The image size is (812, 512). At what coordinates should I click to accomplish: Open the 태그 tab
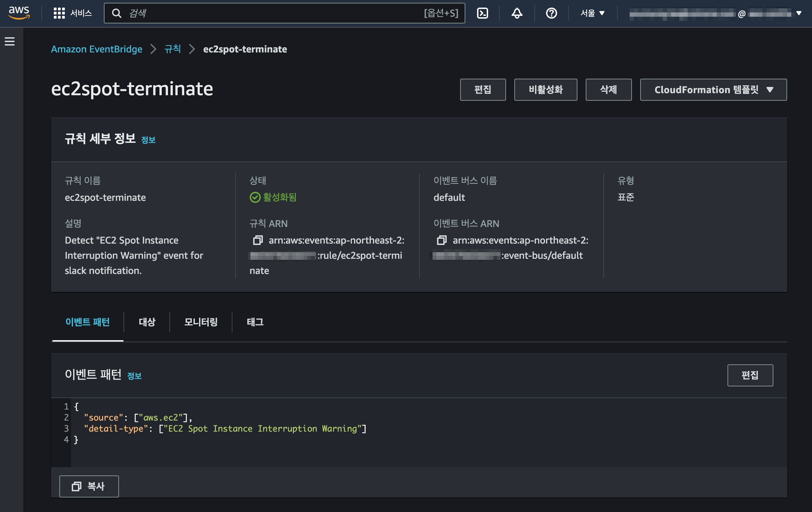(255, 322)
